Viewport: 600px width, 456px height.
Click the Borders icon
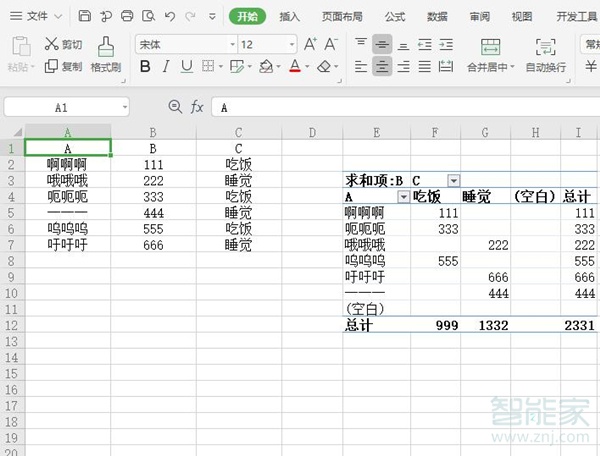click(208, 66)
